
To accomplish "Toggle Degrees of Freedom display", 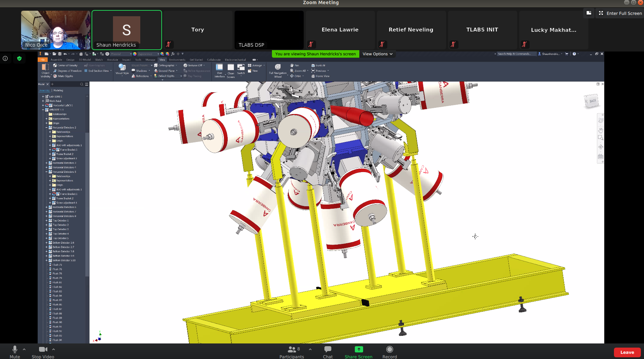I will coord(67,71).
